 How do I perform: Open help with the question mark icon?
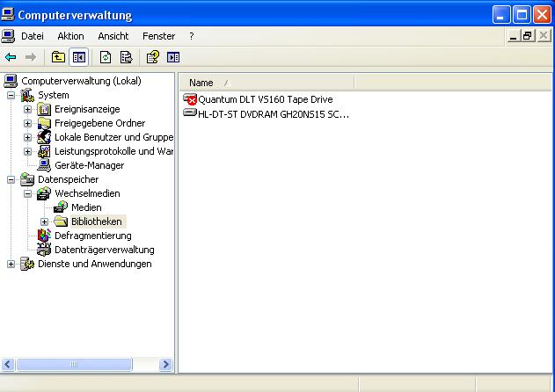pos(153,57)
